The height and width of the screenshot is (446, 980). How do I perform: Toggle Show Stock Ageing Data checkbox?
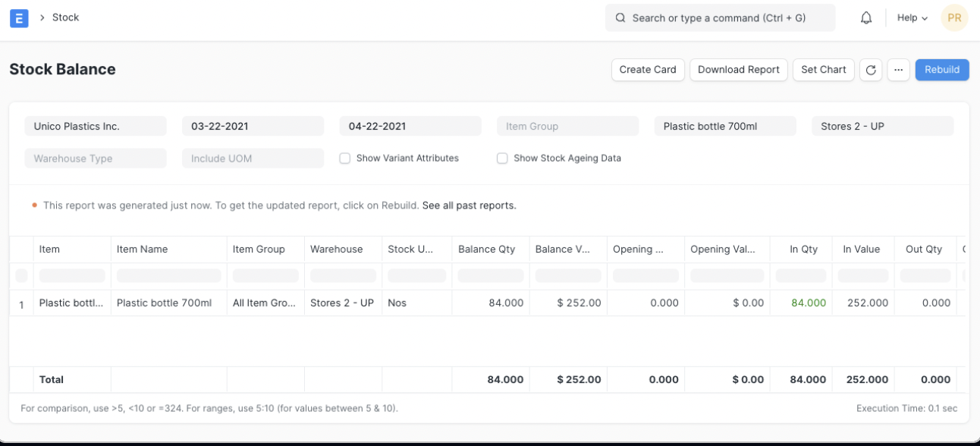tap(502, 159)
